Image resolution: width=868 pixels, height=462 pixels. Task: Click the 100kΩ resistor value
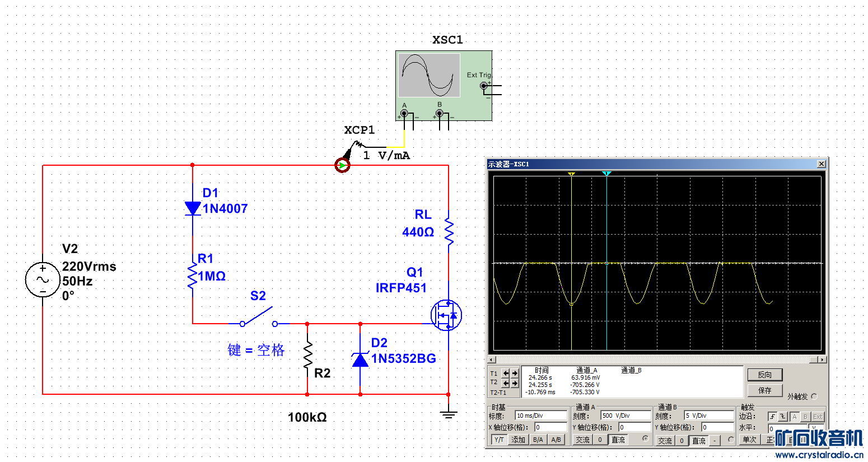point(307,417)
